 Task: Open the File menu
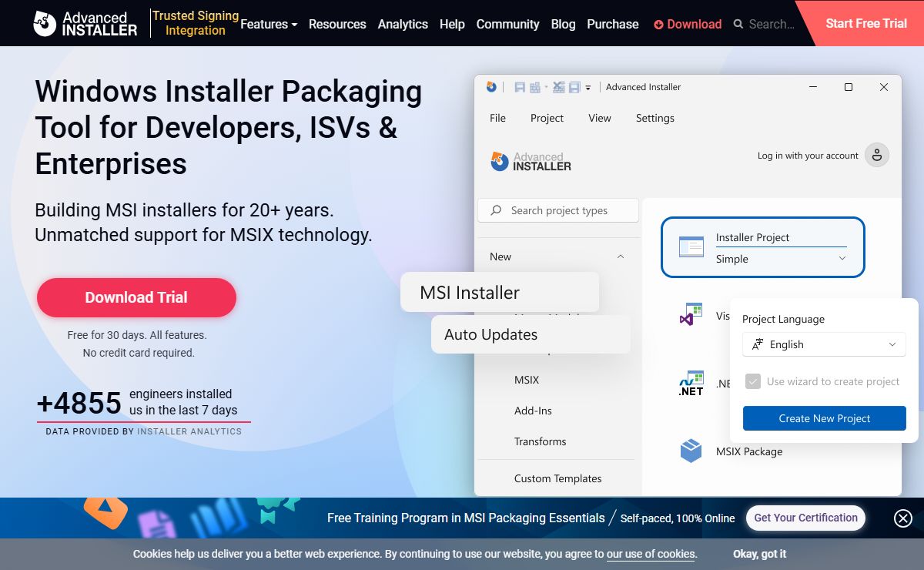498,118
